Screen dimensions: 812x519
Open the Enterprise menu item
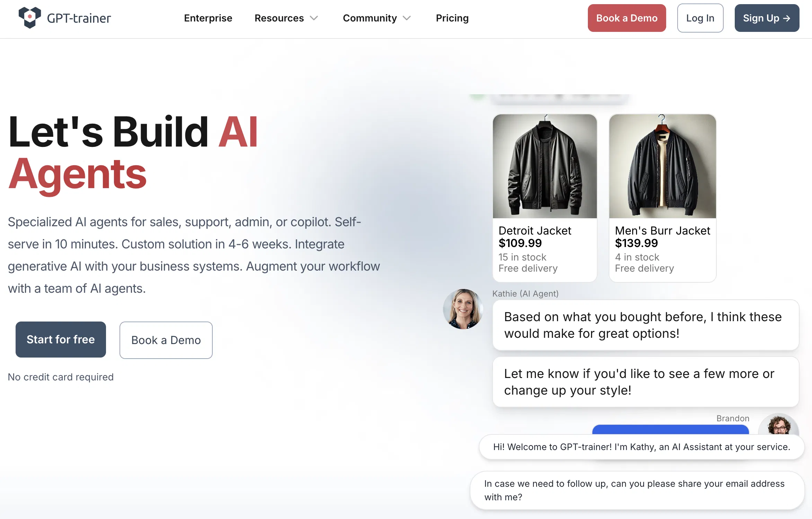(208, 18)
